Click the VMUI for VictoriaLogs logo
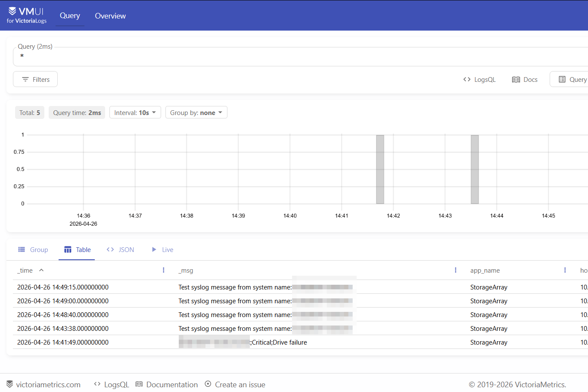 tap(27, 16)
